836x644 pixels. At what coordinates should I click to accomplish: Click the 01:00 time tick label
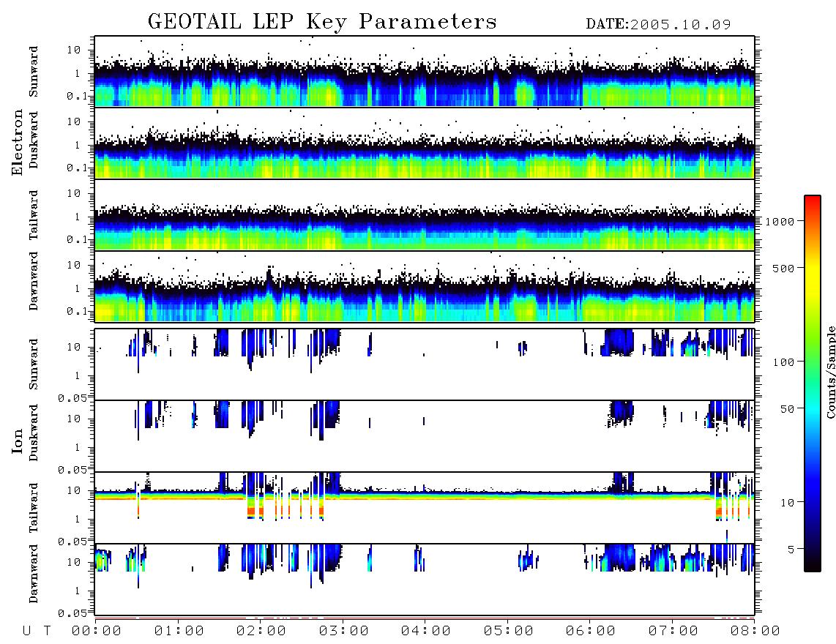point(179,632)
